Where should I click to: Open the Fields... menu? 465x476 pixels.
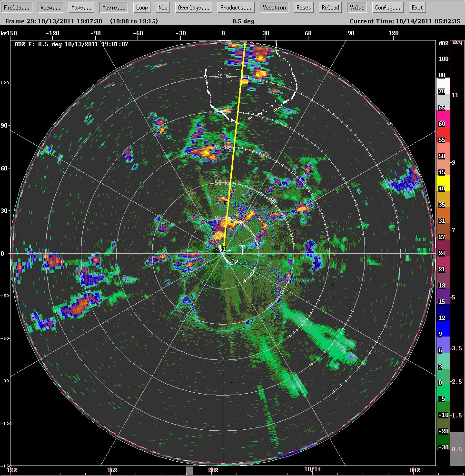[x=17, y=8]
